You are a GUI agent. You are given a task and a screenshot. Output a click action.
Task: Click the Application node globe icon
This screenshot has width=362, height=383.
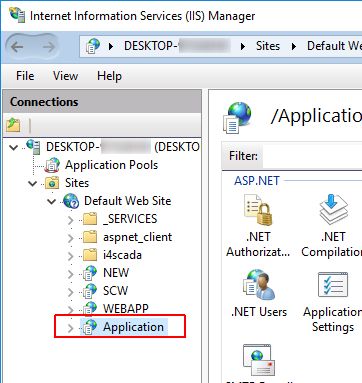coord(90,327)
